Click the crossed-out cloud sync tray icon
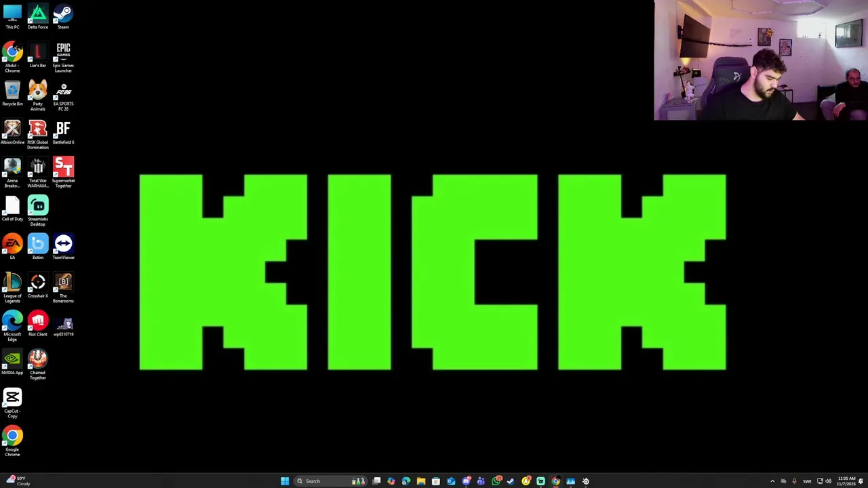Screen dimensions: 868x488 pos(783,481)
